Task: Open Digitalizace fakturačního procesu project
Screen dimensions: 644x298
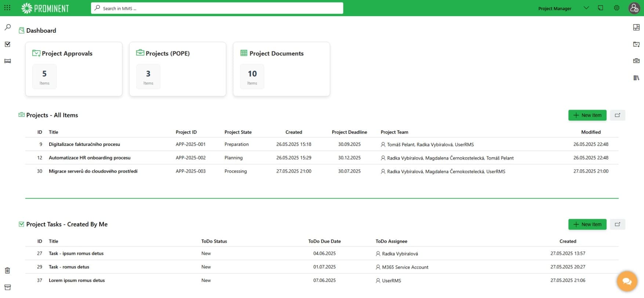Action: click(x=84, y=144)
